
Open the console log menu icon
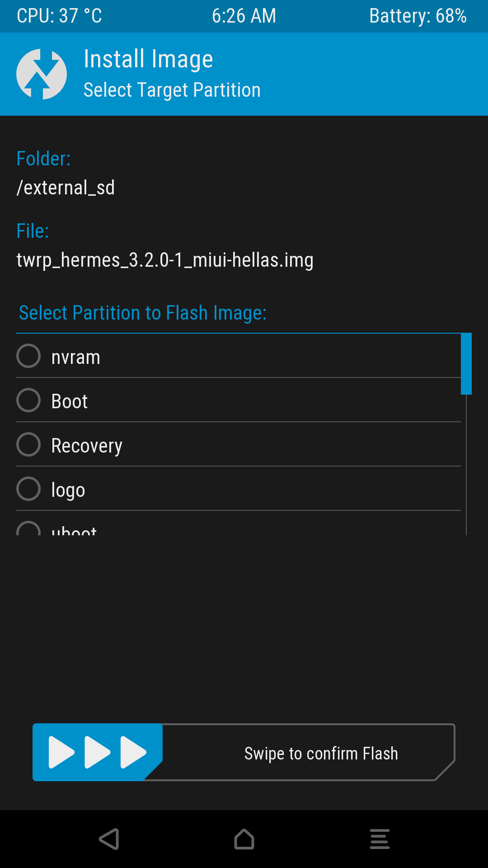(380, 839)
